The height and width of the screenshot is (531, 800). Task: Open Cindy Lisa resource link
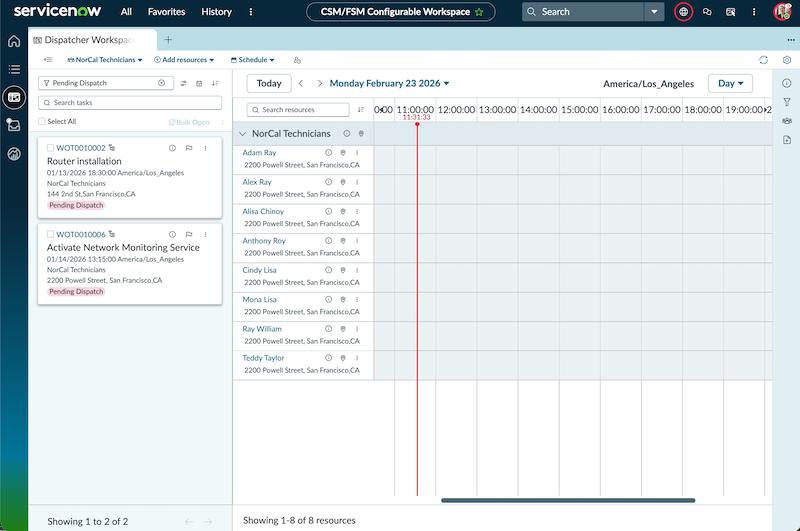coord(259,270)
